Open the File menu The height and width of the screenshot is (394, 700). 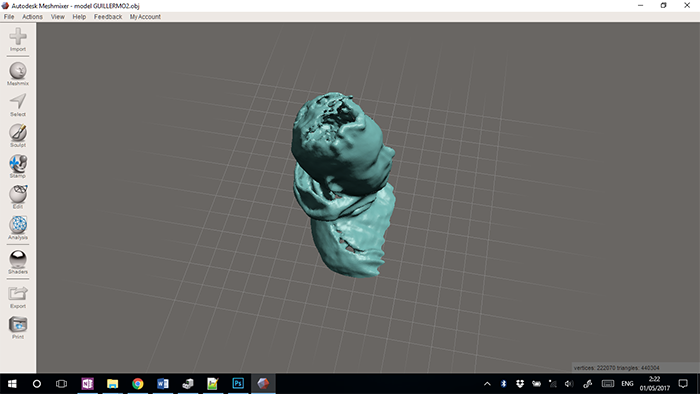click(9, 17)
